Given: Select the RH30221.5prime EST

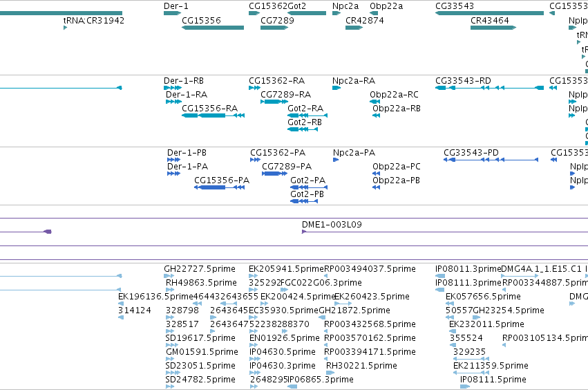Looking at the screenshot, I should (330, 373).
